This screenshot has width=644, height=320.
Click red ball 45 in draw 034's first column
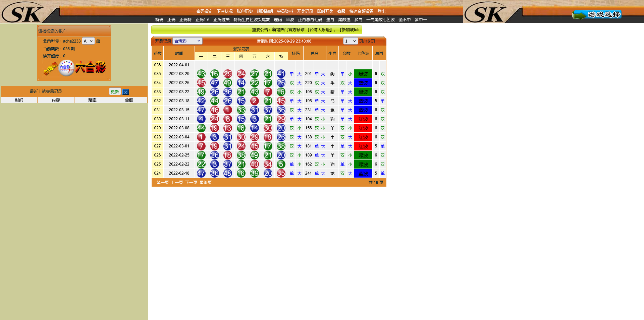201,83
